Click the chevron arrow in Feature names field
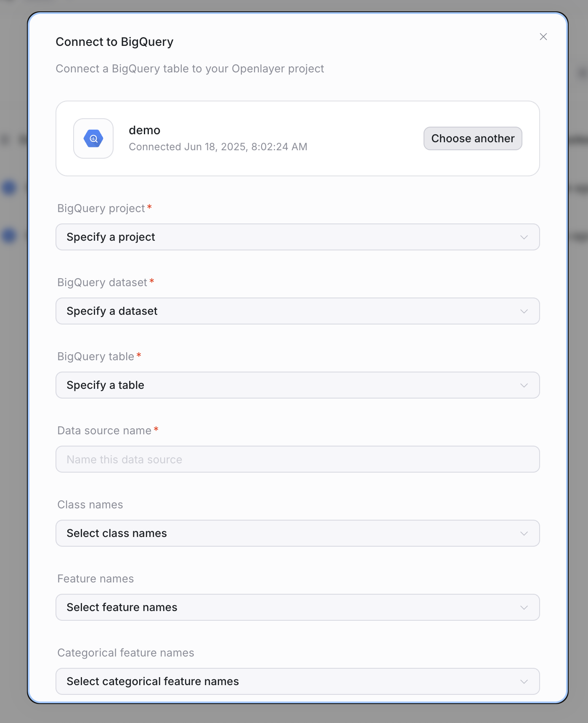The height and width of the screenshot is (723, 588). [x=524, y=608]
